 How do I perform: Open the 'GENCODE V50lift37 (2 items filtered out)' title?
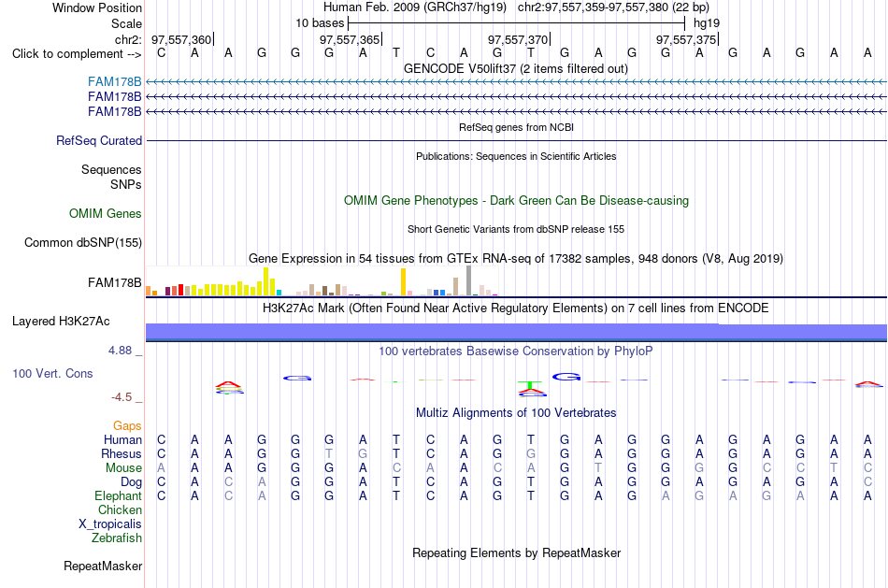516,69
